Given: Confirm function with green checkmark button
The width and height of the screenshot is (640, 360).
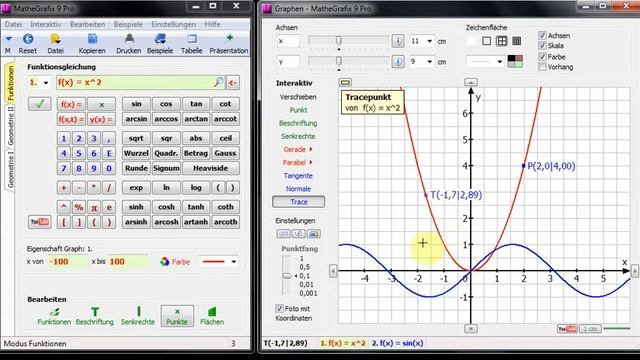Looking at the screenshot, I should coord(40,104).
